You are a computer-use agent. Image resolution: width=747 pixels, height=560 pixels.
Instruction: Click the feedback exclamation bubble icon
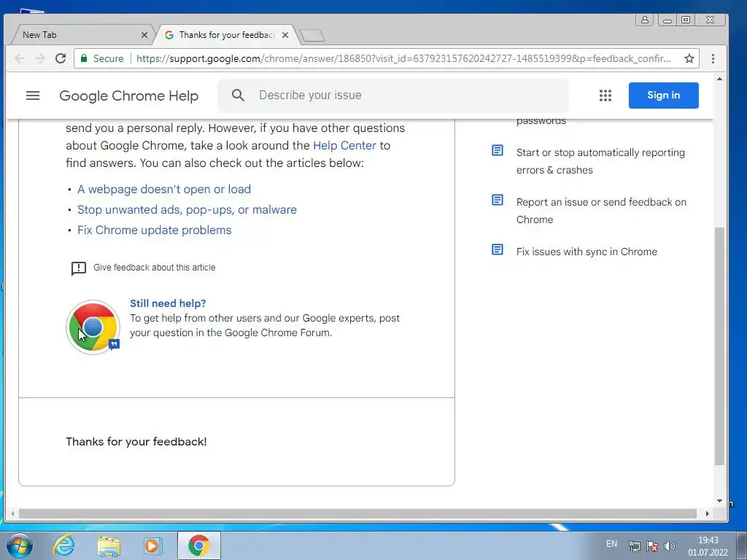79,268
